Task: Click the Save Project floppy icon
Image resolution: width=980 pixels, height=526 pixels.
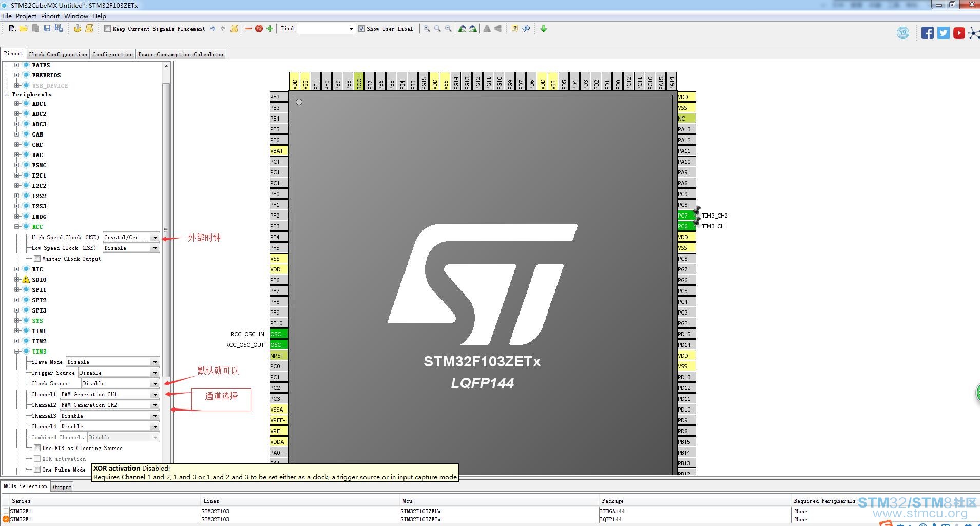Action: coord(47,29)
